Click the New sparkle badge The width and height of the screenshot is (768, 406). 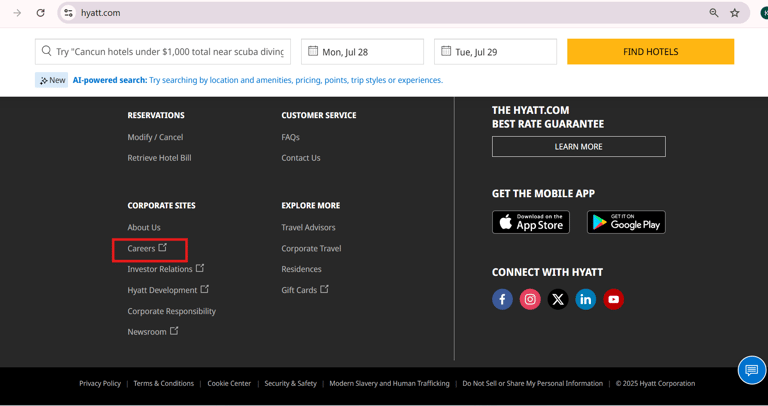[51, 80]
